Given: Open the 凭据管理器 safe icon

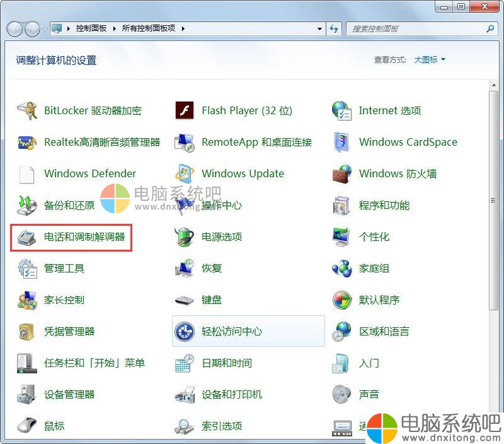Looking at the screenshot, I should coord(27,331).
